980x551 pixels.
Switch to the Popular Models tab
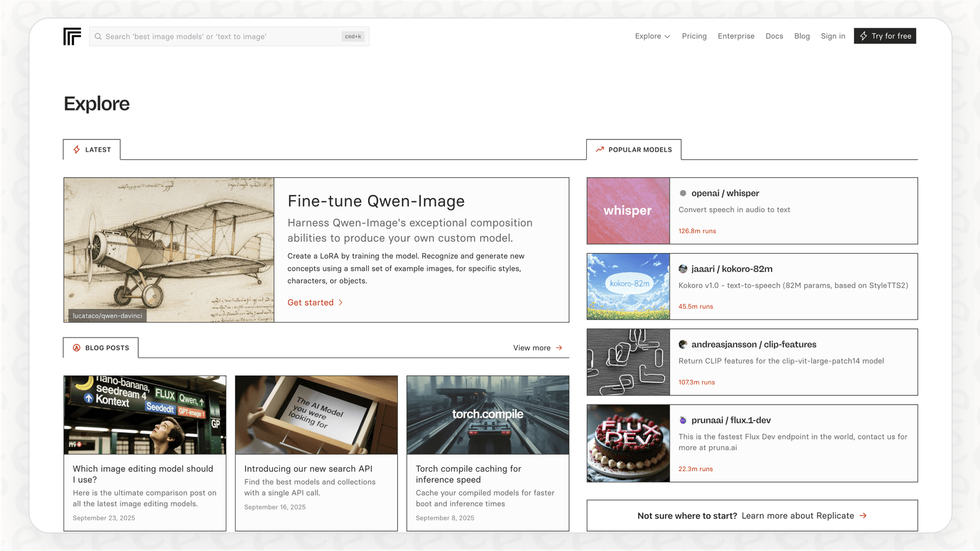click(x=640, y=149)
